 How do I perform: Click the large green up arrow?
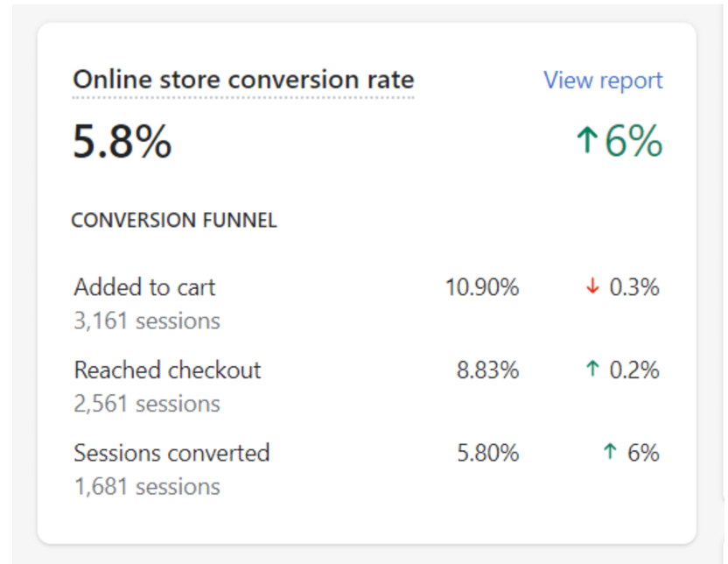click(x=587, y=140)
